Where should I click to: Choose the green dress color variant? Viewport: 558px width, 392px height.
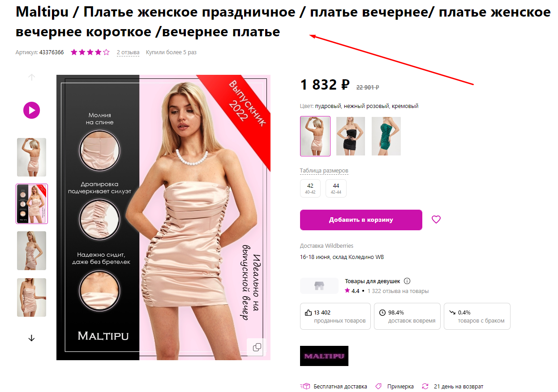pos(386,136)
